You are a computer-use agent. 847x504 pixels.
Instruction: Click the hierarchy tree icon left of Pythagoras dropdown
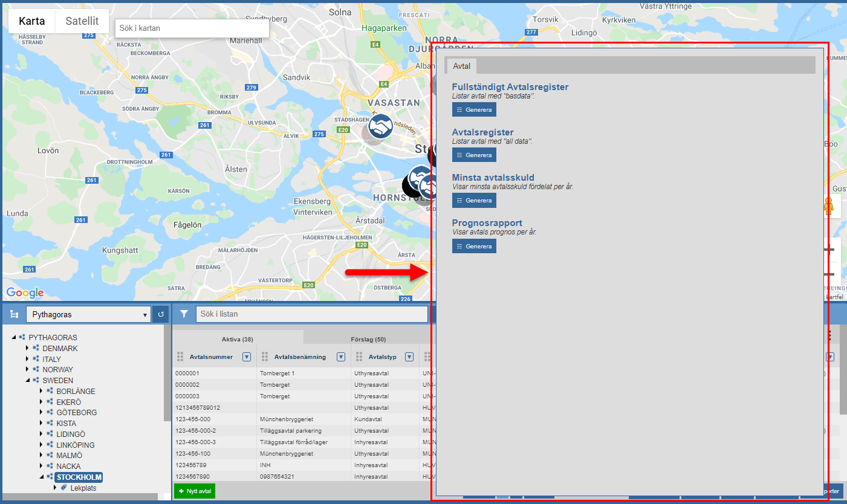[15, 314]
